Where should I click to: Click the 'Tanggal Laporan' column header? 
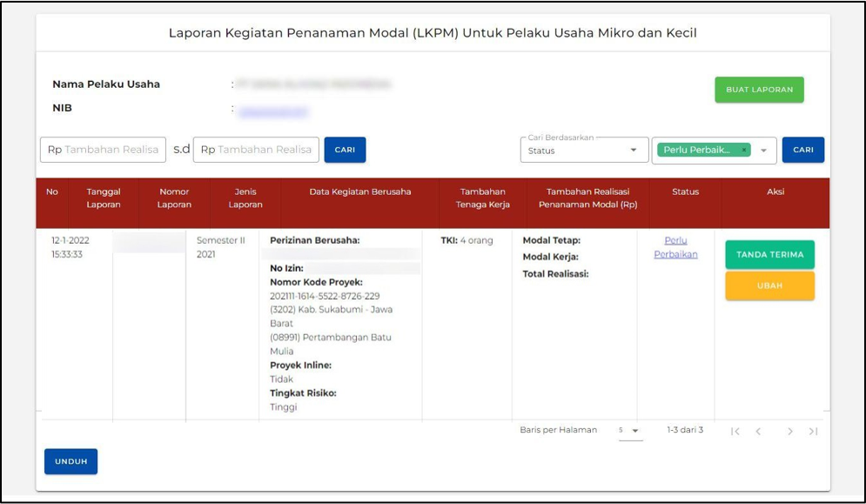[x=104, y=198]
